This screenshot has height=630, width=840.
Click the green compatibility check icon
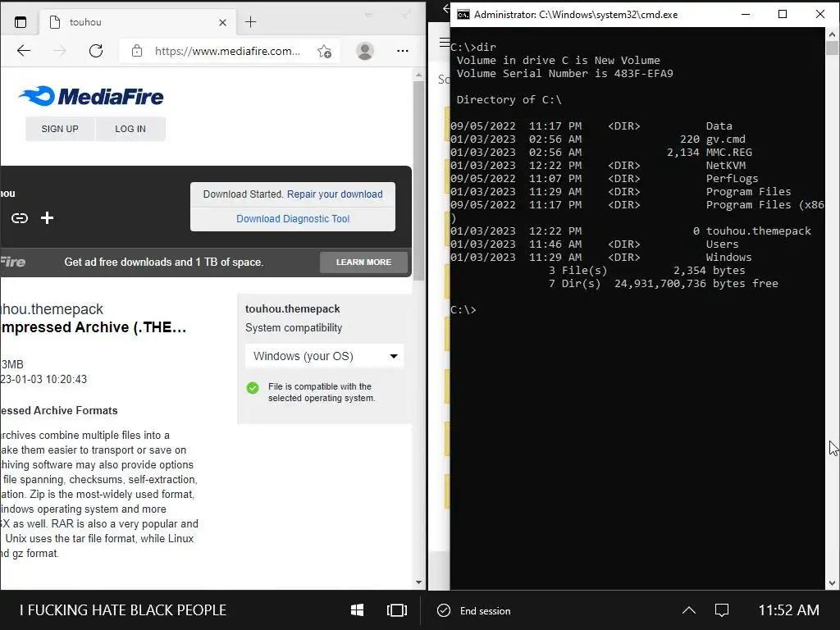tap(253, 388)
